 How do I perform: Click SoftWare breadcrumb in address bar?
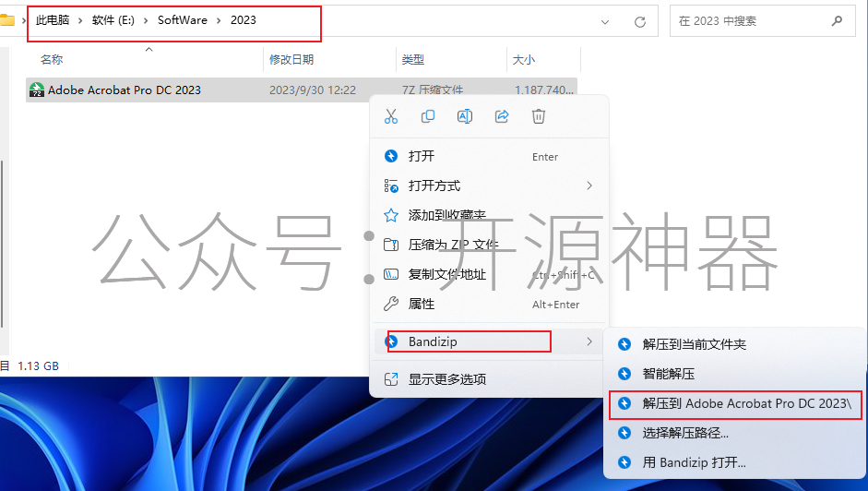click(x=182, y=20)
